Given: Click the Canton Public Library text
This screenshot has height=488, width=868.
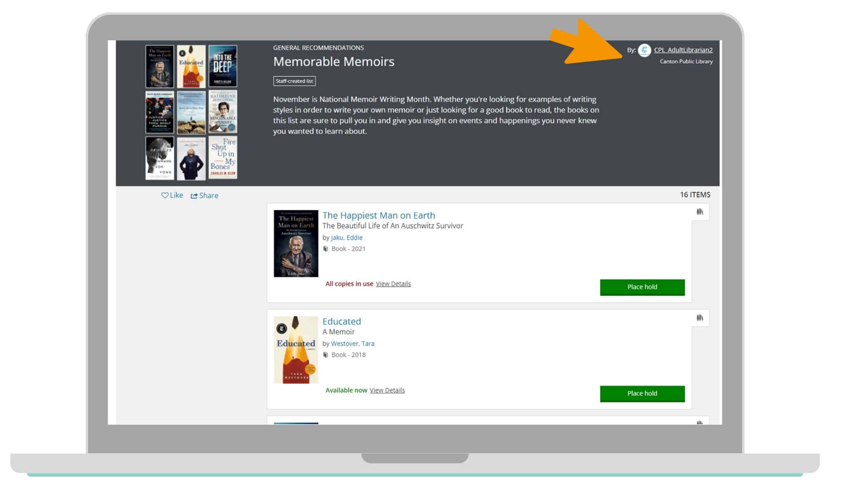Looking at the screenshot, I should 686,62.
